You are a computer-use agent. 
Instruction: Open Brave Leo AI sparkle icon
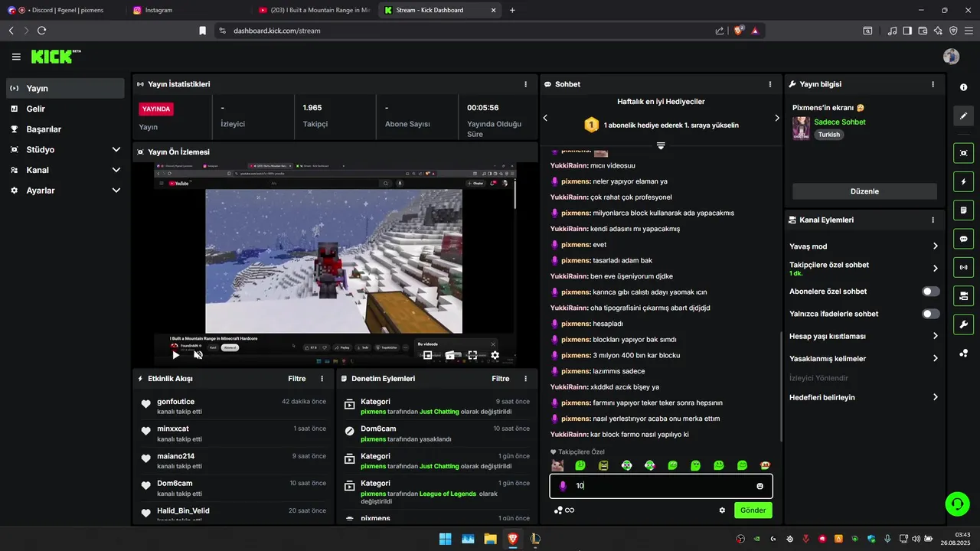(x=939, y=31)
